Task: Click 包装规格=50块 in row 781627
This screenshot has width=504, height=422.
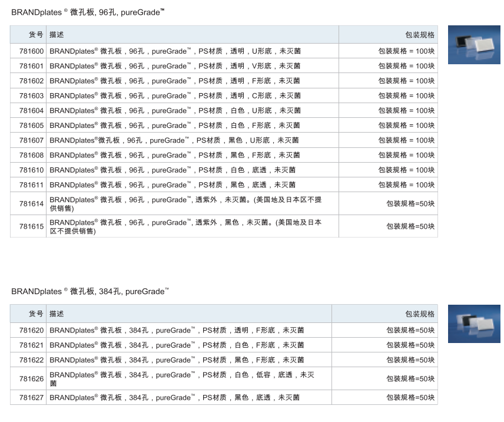Action: click(410, 398)
